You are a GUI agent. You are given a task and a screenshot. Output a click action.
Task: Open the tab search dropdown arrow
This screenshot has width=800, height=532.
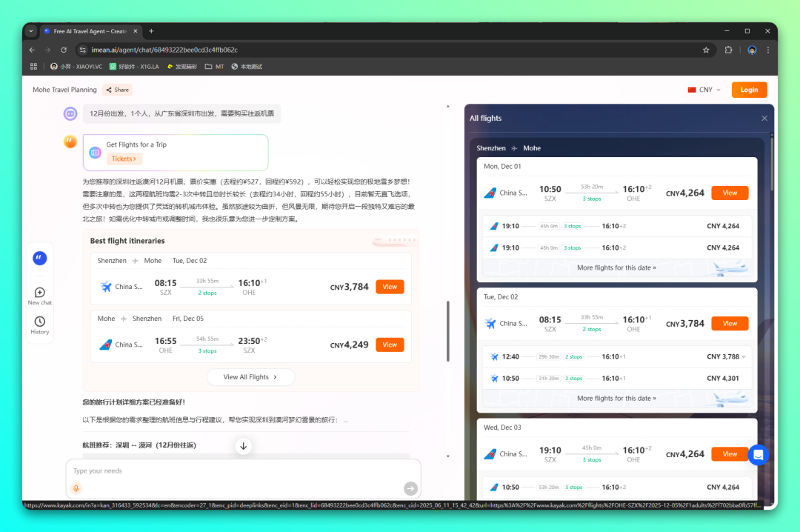(31, 31)
